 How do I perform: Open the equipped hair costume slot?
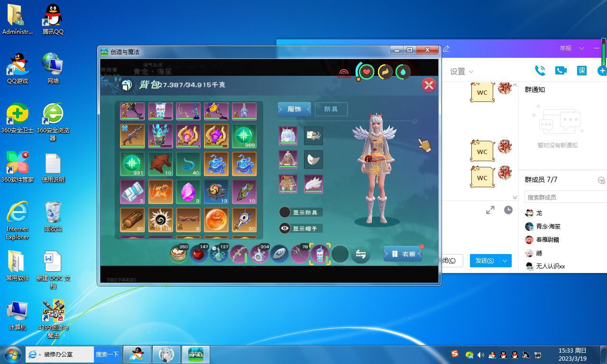click(x=288, y=136)
